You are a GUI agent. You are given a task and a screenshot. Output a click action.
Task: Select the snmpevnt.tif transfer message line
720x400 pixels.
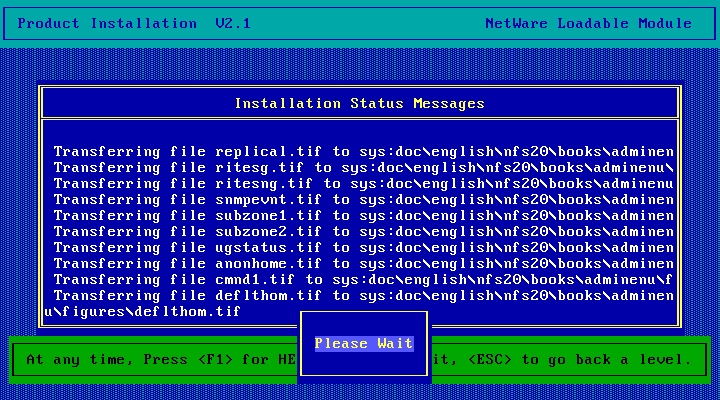point(363,200)
